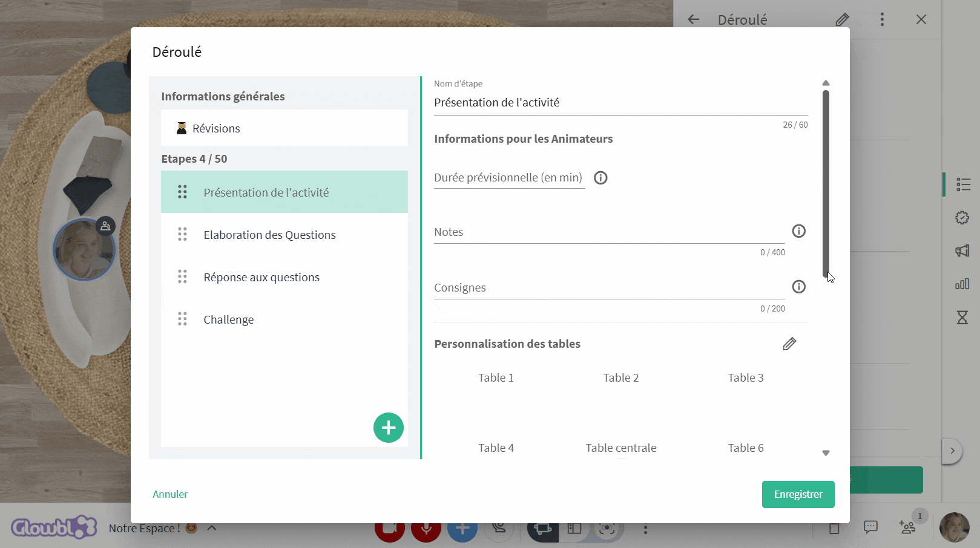Click info icon next to Notes field
980x548 pixels.
coord(799,231)
